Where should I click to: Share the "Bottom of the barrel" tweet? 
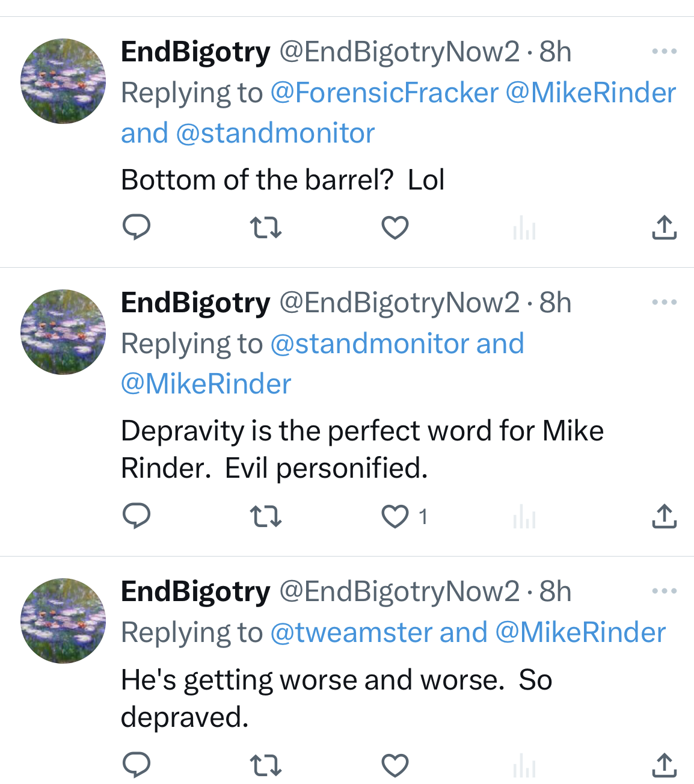point(664,227)
